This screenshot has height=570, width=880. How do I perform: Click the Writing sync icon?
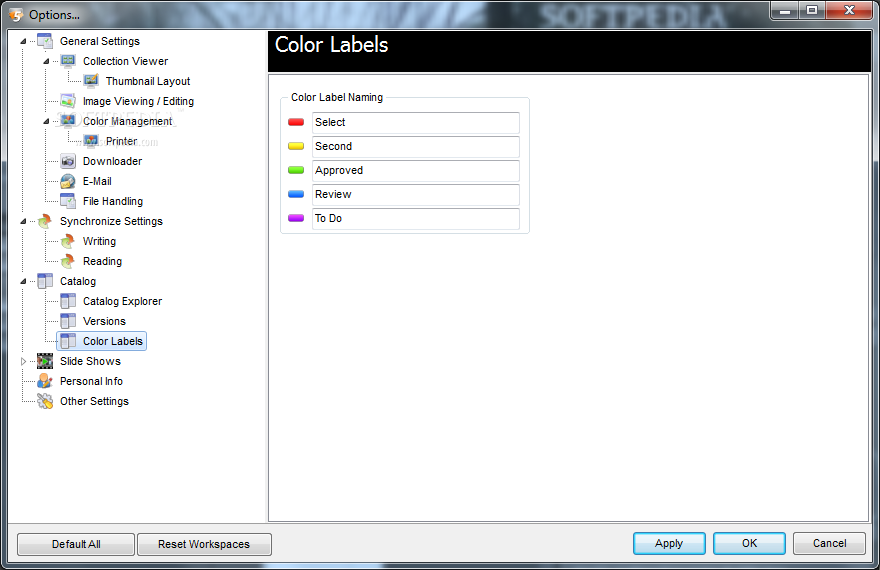[x=68, y=241]
